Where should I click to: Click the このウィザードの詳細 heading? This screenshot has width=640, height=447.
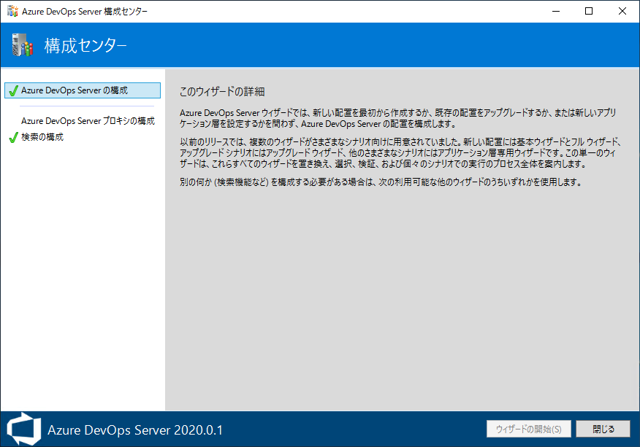pyautogui.click(x=222, y=91)
